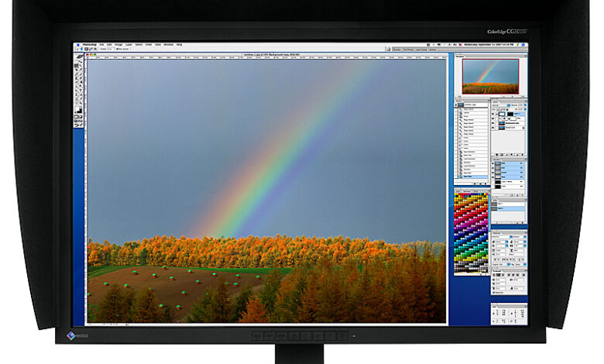Screen dimensions: 604x364
Task: Select the highlighted last state in the History panel
Action: 473,177
